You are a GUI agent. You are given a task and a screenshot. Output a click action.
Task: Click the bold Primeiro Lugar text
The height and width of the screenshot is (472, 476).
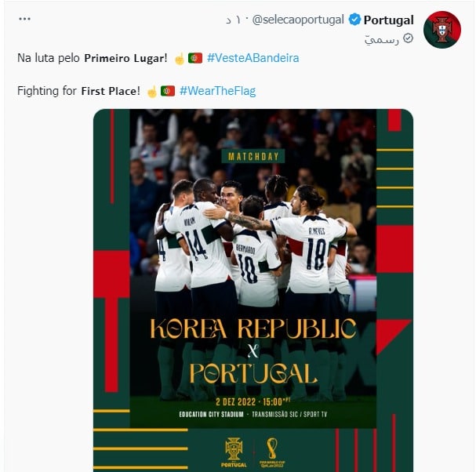pyautogui.click(x=125, y=58)
